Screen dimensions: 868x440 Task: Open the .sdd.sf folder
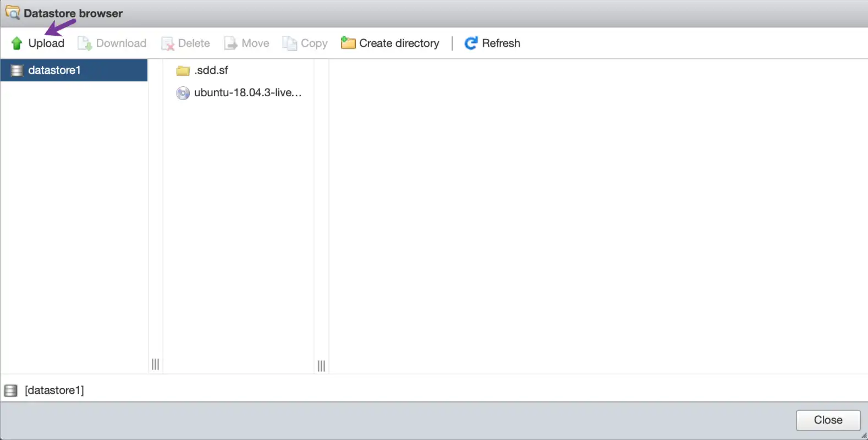(x=211, y=70)
